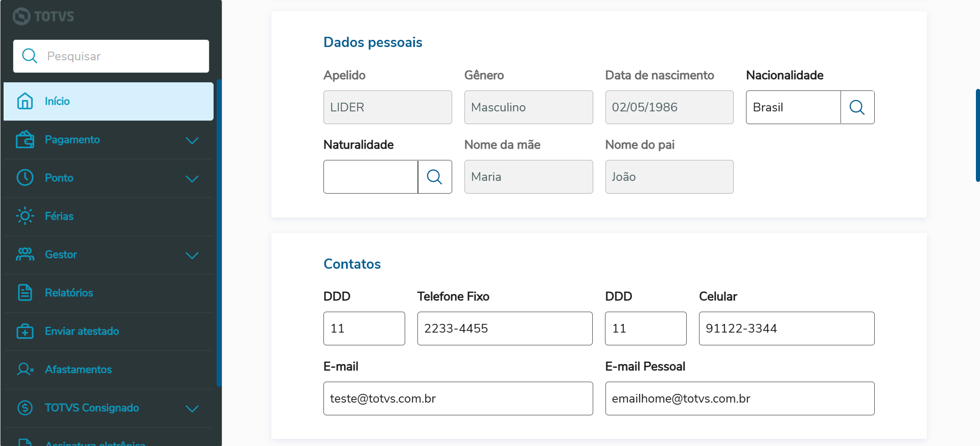
Task: Click the Afastamentos user icon
Action: click(25, 369)
